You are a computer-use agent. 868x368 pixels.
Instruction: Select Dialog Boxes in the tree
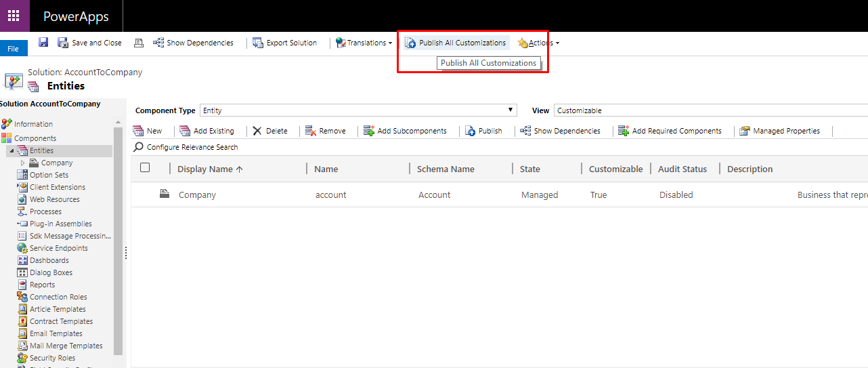point(51,272)
